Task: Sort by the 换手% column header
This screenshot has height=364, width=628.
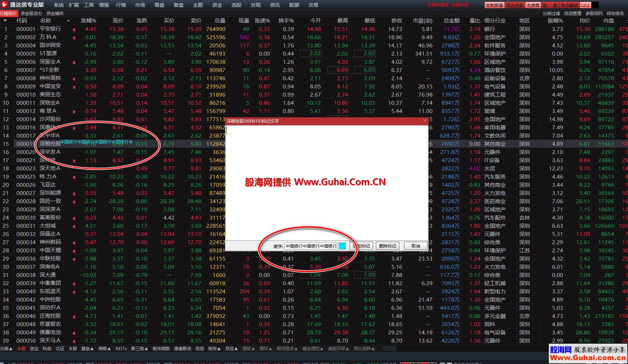Action: (286, 21)
